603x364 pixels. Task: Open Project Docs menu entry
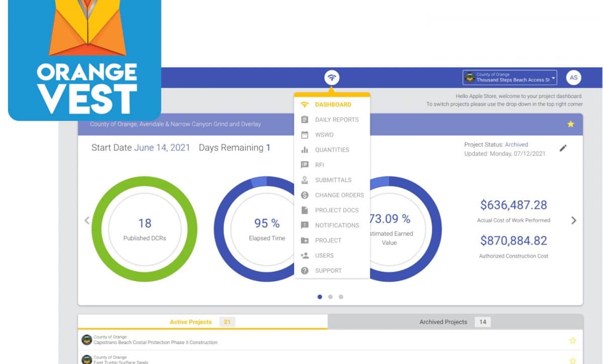(x=332, y=210)
